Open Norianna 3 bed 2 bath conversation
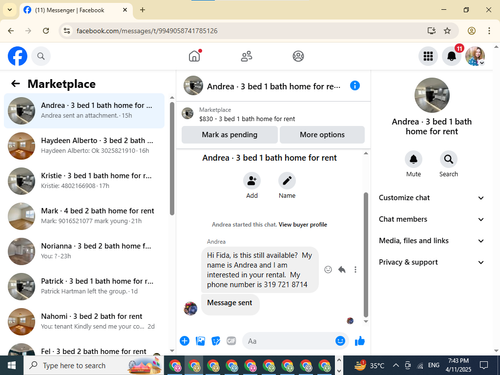The image size is (500, 375). (84, 251)
